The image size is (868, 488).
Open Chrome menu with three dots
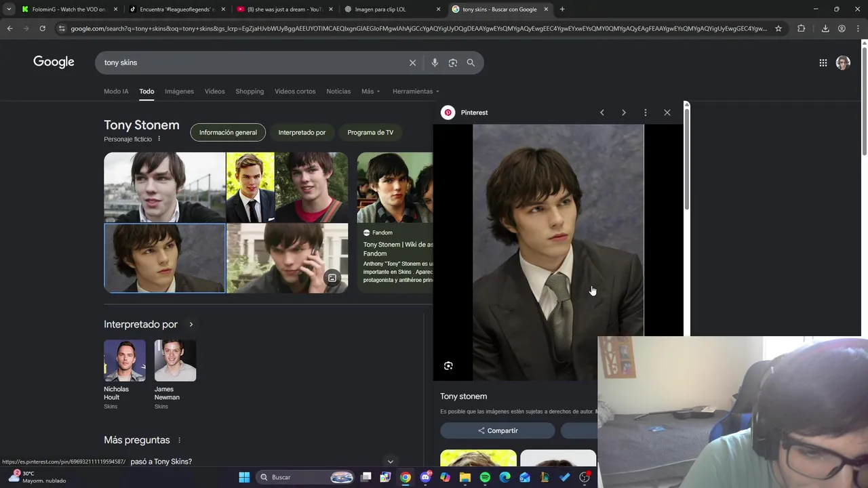click(x=858, y=28)
